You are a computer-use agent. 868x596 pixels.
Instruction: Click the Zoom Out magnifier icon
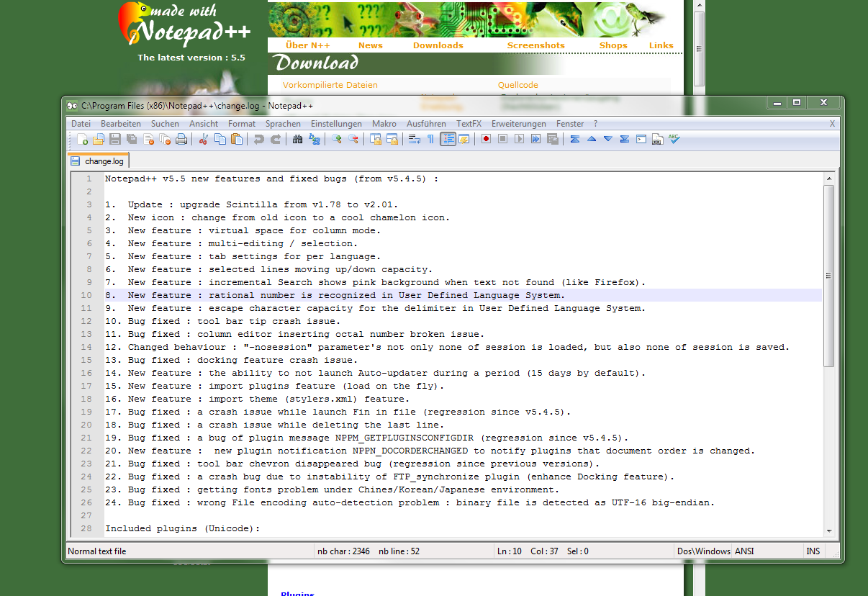point(353,139)
